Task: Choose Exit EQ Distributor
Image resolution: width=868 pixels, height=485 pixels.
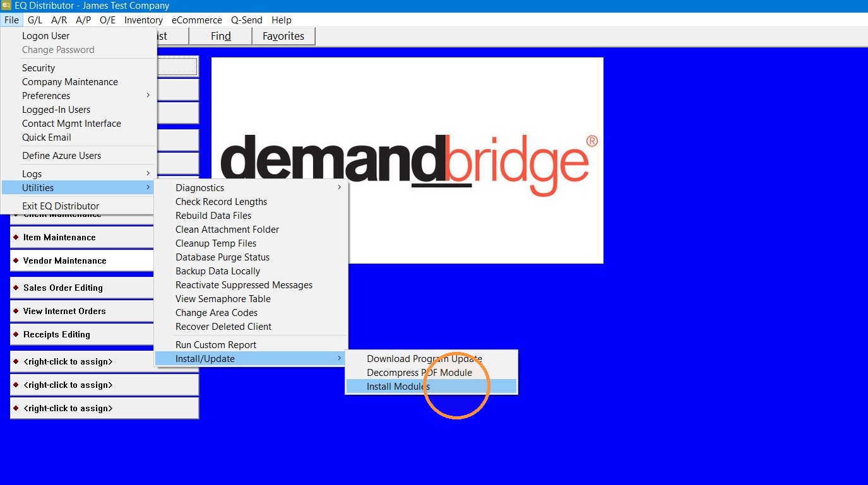Action: [x=78, y=206]
